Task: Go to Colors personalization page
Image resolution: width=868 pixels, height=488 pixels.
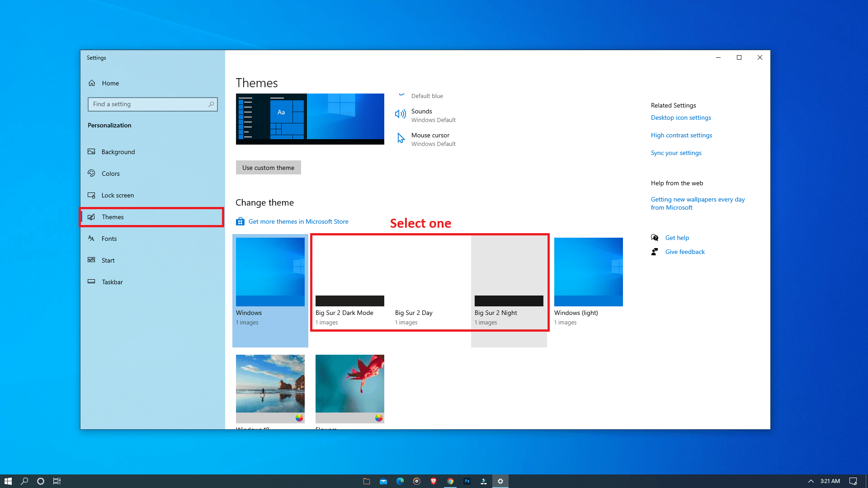Action: click(110, 174)
